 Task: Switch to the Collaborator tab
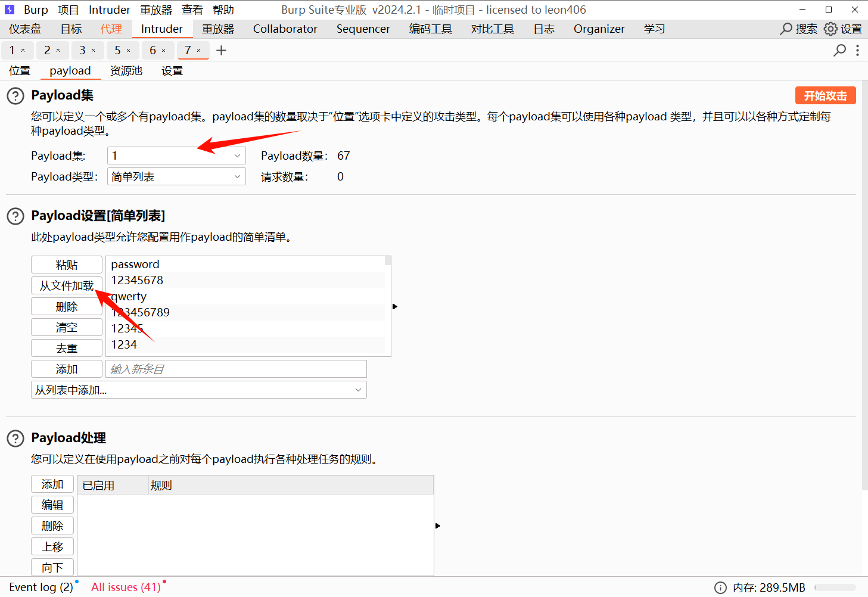(285, 29)
